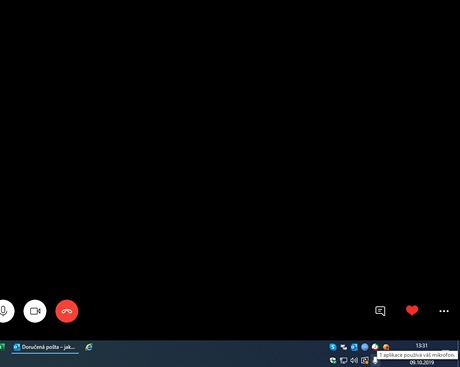Click the Outlook tray icon

click(354, 347)
